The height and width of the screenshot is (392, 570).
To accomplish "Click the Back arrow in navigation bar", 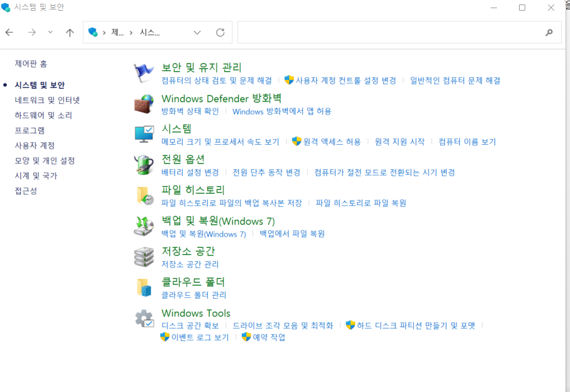I will (x=9, y=32).
